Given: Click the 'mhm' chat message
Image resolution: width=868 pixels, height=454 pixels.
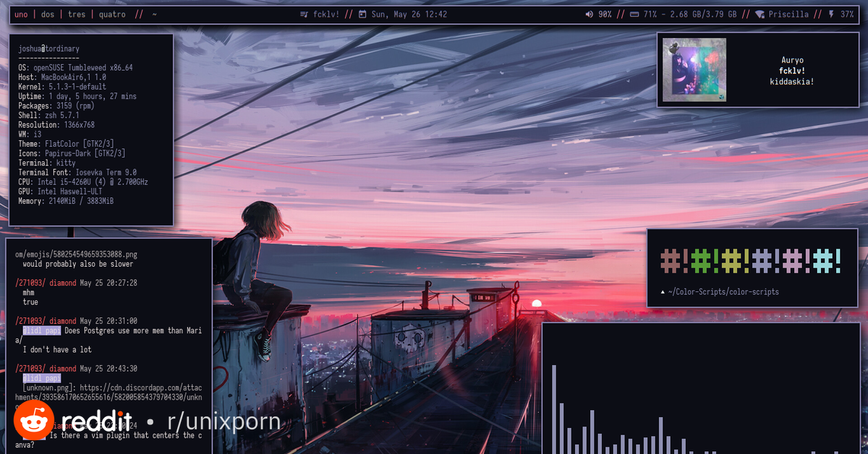Looking at the screenshot, I should [x=29, y=292].
